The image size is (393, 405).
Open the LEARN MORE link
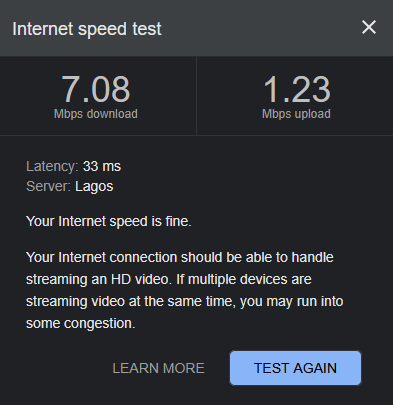pos(158,368)
